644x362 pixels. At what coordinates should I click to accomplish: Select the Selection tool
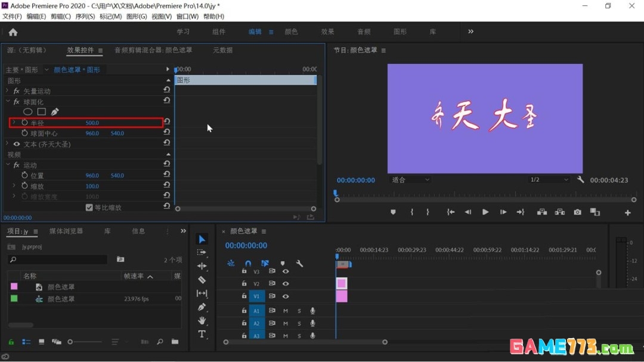[x=202, y=239]
